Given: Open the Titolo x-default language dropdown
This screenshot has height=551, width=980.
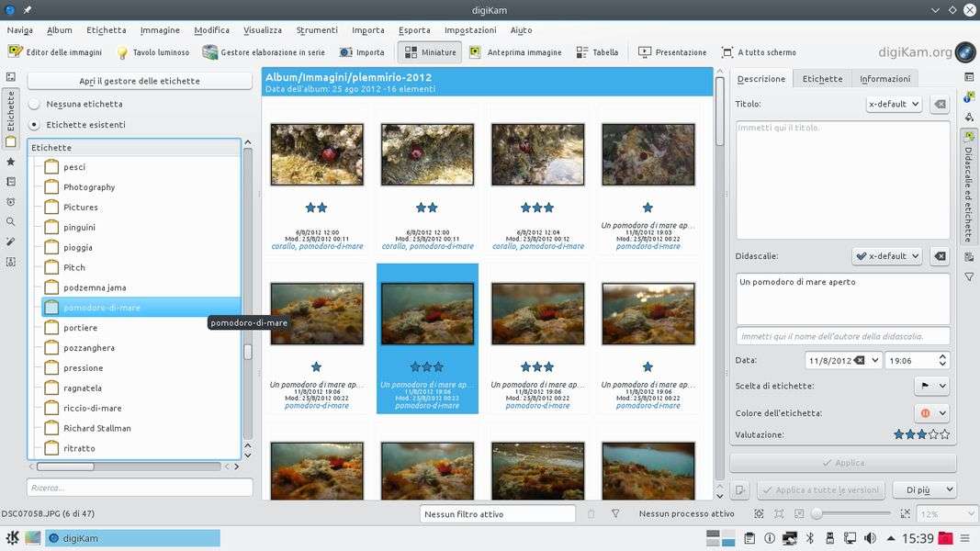Looking at the screenshot, I should pyautogui.click(x=893, y=105).
